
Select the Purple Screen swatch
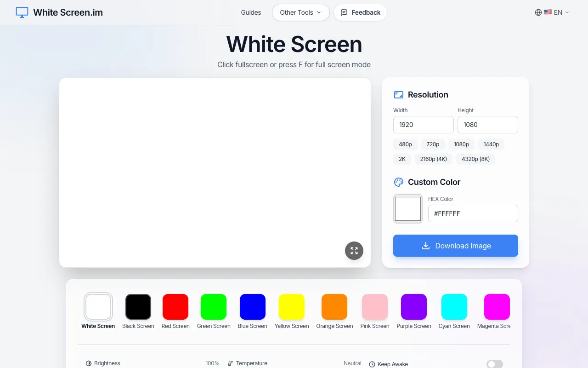pos(414,307)
